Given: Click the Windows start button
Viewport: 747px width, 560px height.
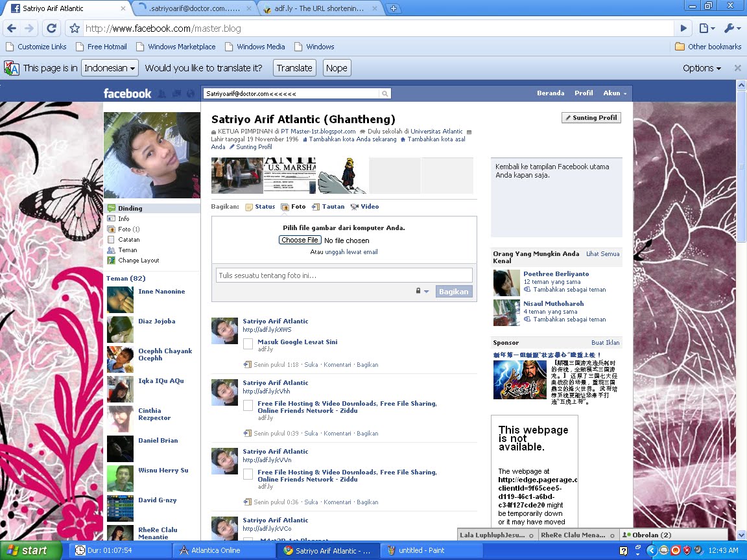Looking at the screenshot, I should (x=31, y=550).
